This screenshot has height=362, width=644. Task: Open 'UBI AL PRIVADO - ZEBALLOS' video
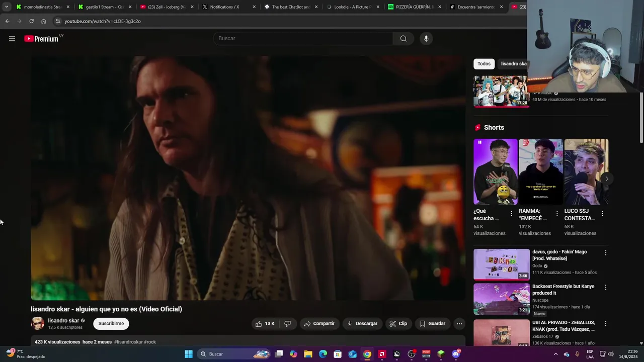(x=563, y=326)
